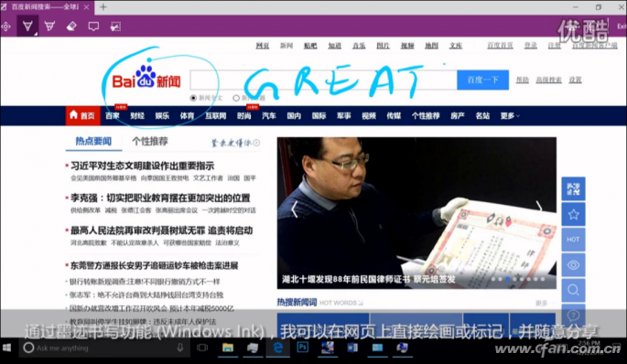Click the magnifier search sidebar button
Screen dimensions: 627x364
pos(573,290)
